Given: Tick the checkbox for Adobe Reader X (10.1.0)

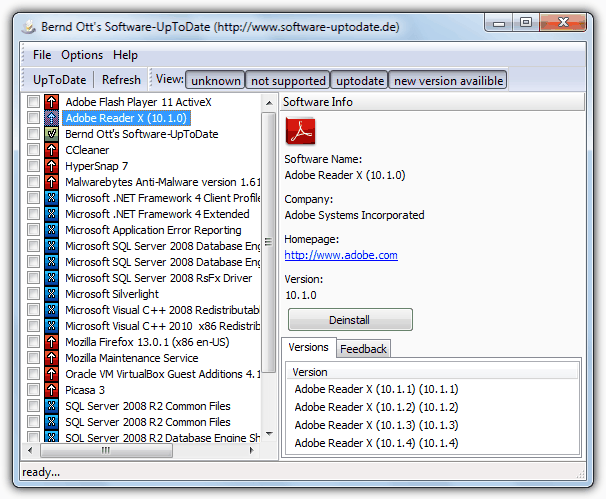Looking at the screenshot, I should (x=33, y=118).
